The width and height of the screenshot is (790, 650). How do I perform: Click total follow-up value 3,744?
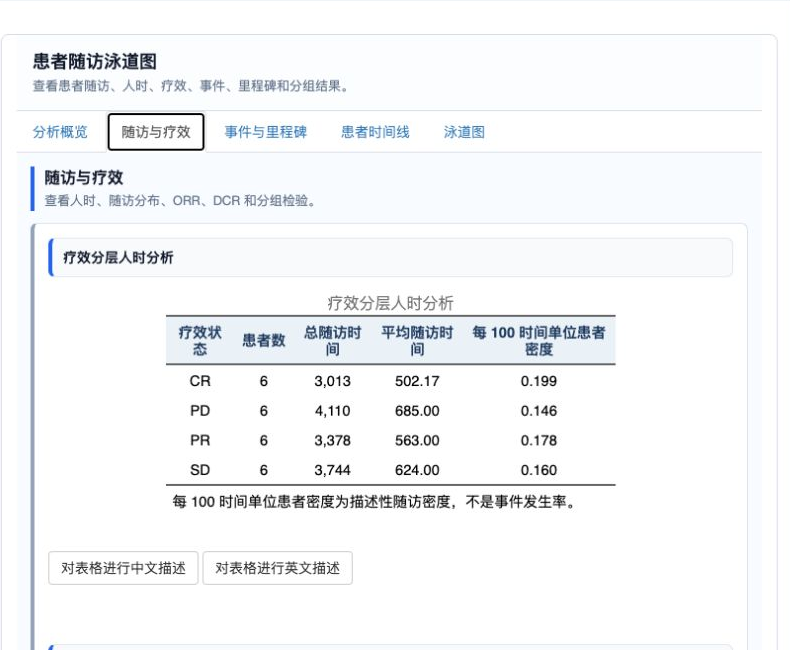pyautogui.click(x=333, y=470)
